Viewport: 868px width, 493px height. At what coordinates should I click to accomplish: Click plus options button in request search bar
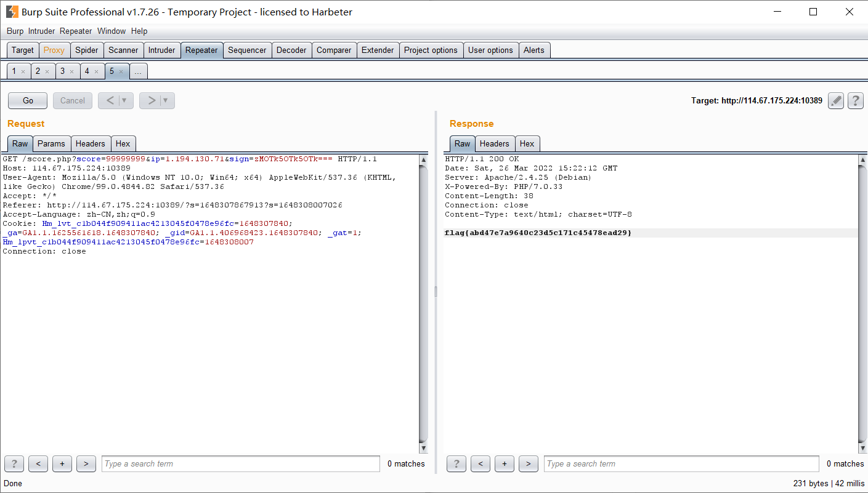pyautogui.click(x=62, y=463)
